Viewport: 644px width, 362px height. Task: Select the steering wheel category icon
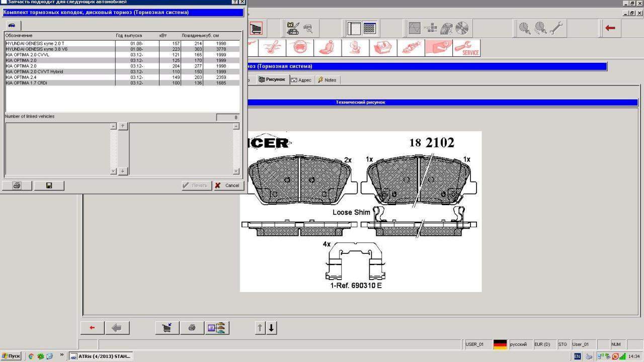pos(300,48)
